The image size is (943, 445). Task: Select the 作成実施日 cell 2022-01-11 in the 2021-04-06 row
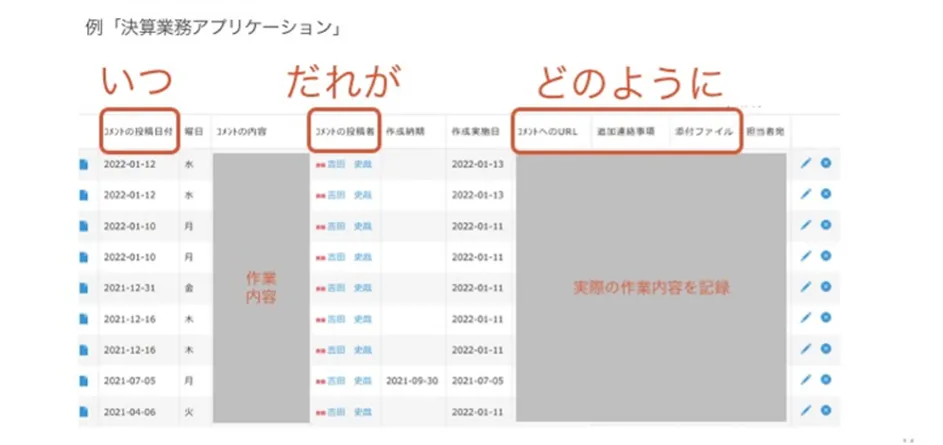[x=478, y=412]
